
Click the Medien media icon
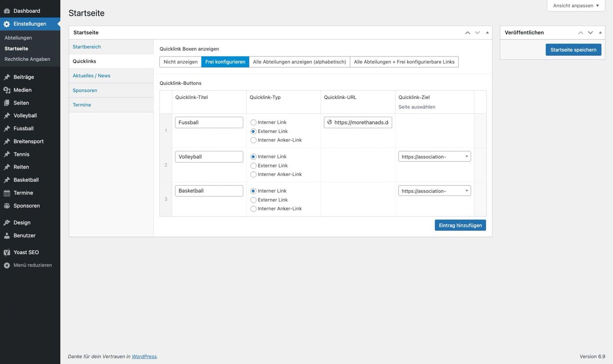(7, 90)
